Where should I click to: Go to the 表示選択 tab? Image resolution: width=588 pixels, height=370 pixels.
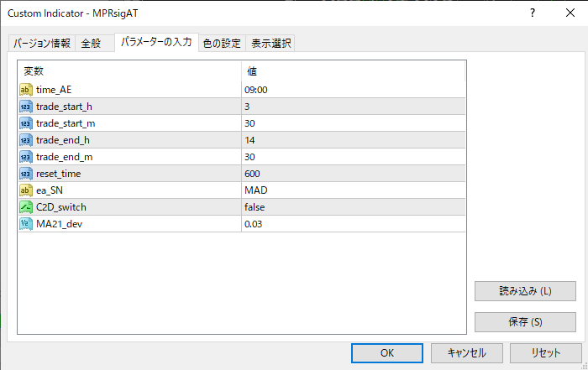click(270, 44)
